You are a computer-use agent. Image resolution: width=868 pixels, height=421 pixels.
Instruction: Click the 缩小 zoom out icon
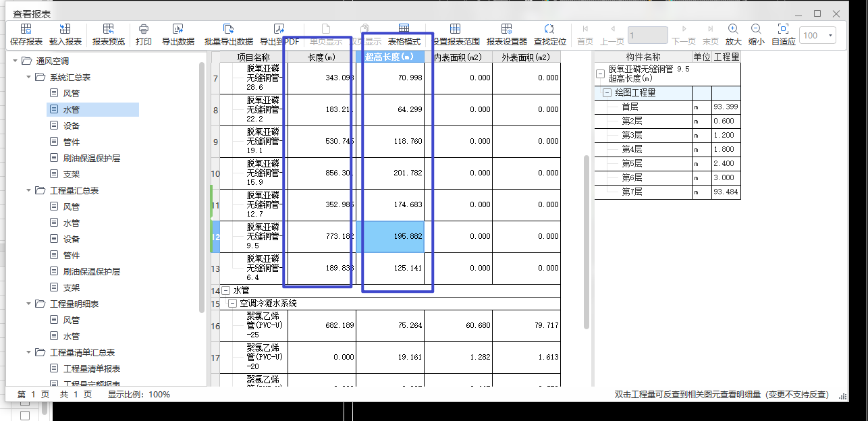pyautogui.click(x=757, y=29)
